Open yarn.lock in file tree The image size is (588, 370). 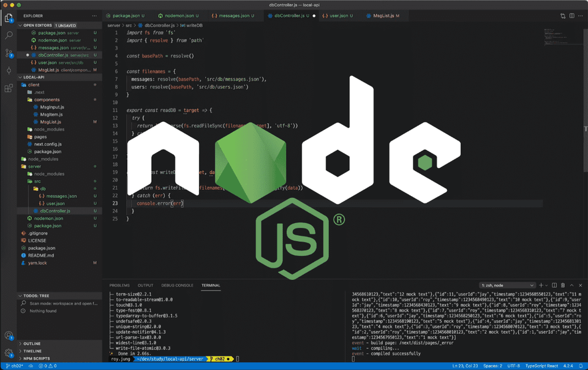[59, 263]
